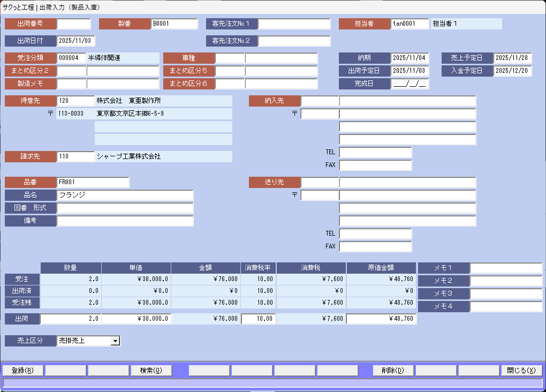Close the form with 閉じる(X)
Viewport: 546px width, 392px height.
click(x=521, y=371)
